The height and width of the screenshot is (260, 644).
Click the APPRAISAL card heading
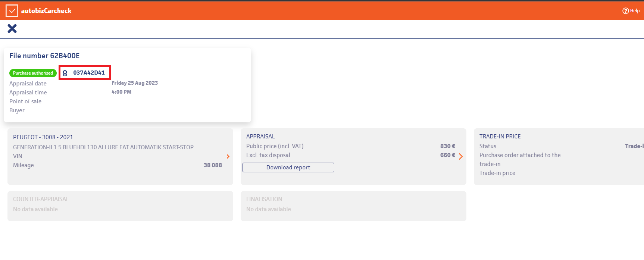click(260, 137)
